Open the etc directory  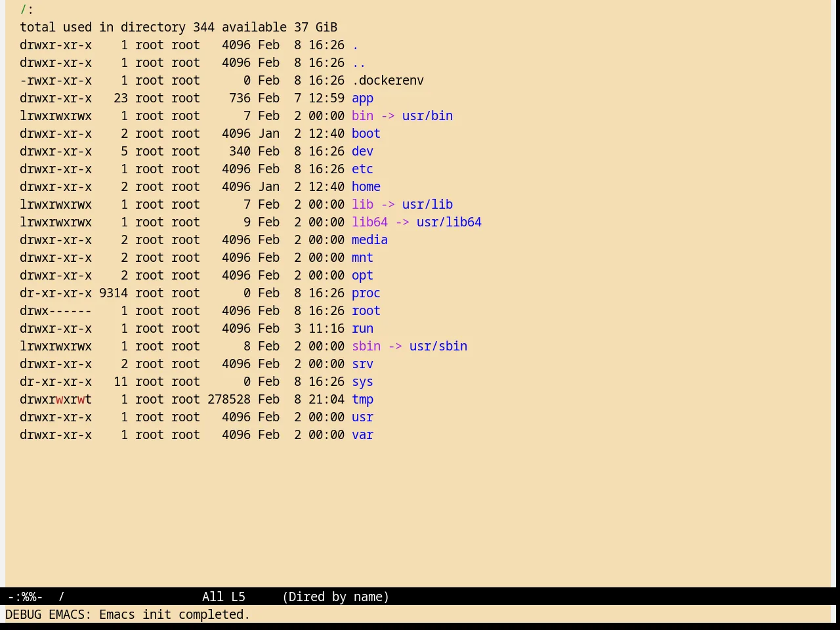click(362, 169)
